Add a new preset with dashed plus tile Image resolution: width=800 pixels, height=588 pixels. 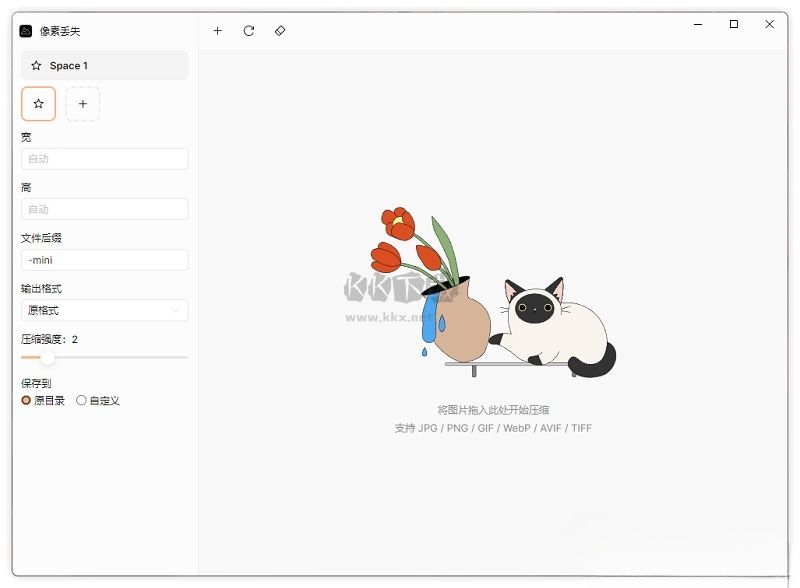coord(83,104)
